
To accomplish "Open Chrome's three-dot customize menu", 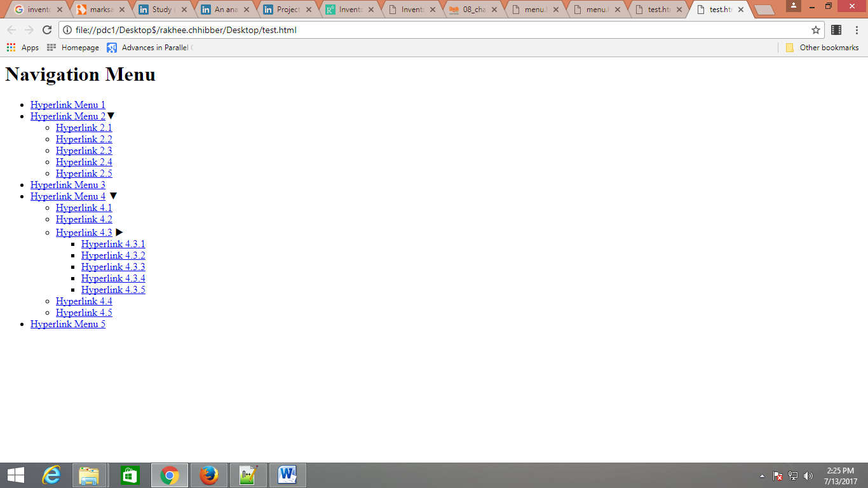I will (856, 29).
